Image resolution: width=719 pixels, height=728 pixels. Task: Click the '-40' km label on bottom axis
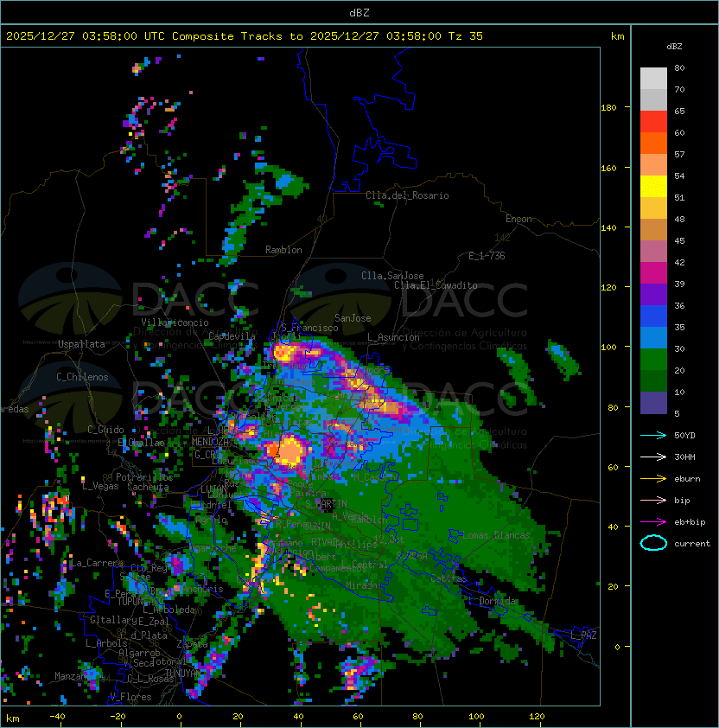point(57,717)
